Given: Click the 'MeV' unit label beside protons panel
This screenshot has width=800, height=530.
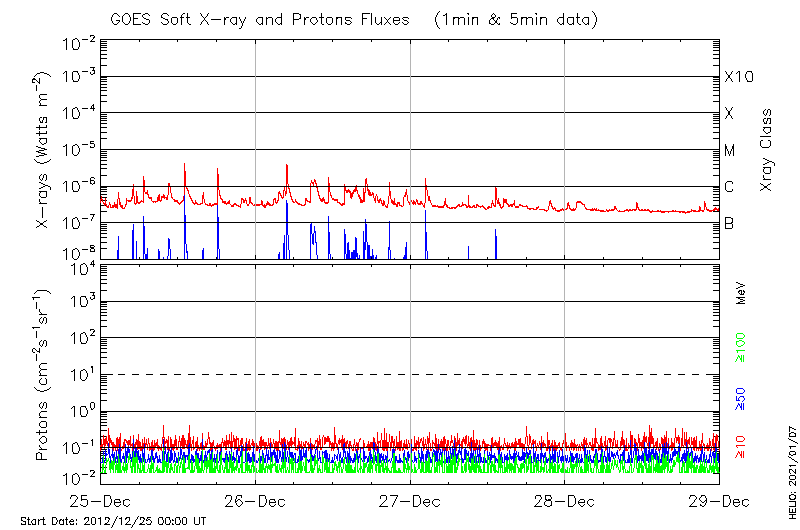Looking at the screenshot, I should coord(741,292).
